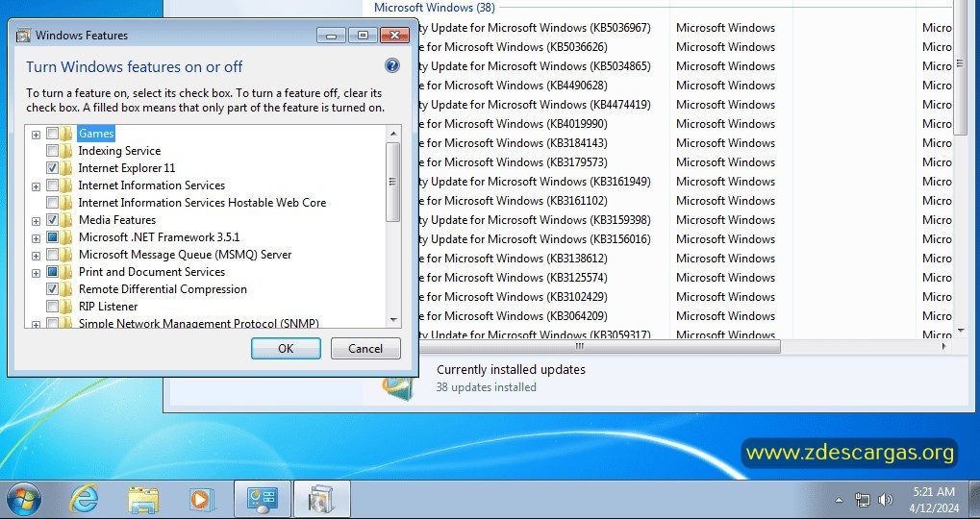This screenshot has width=980, height=519.
Task: Enable Internet Information Services checkbox
Action: coord(53,185)
